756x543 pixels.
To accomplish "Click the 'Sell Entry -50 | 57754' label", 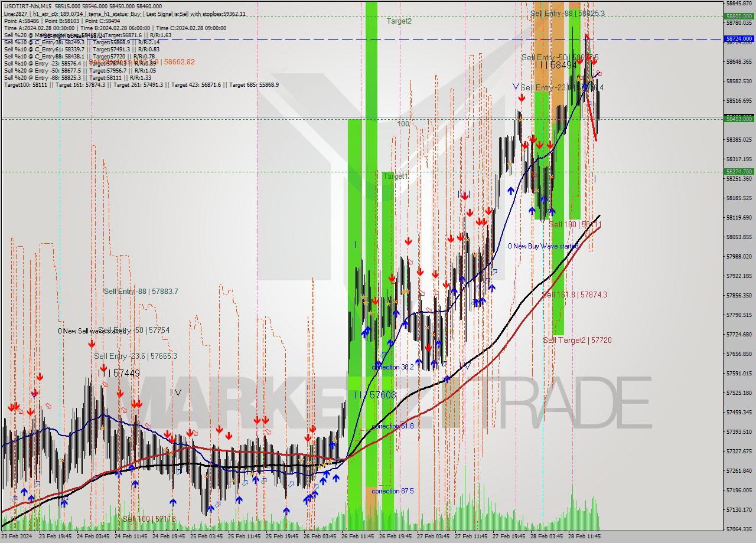I will pos(133,331).
